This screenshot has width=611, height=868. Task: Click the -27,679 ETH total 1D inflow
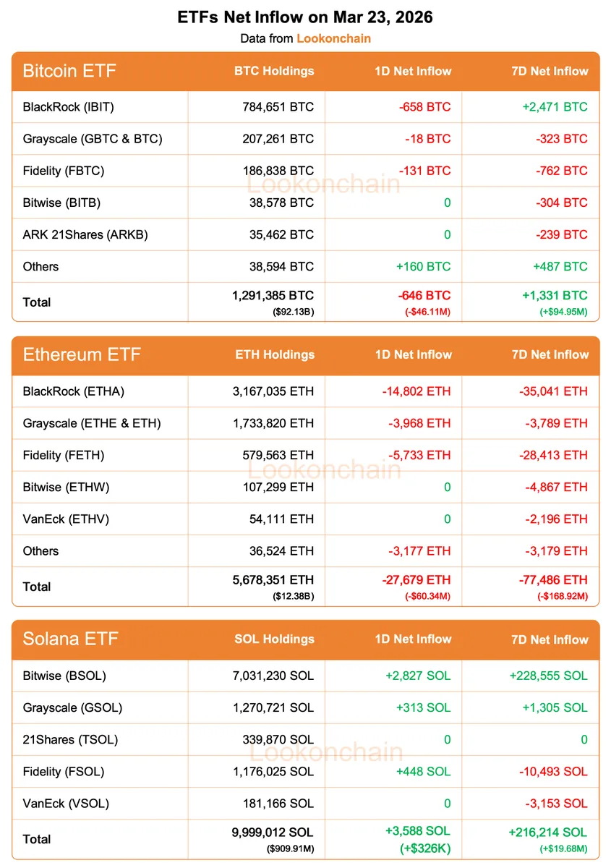416,579
